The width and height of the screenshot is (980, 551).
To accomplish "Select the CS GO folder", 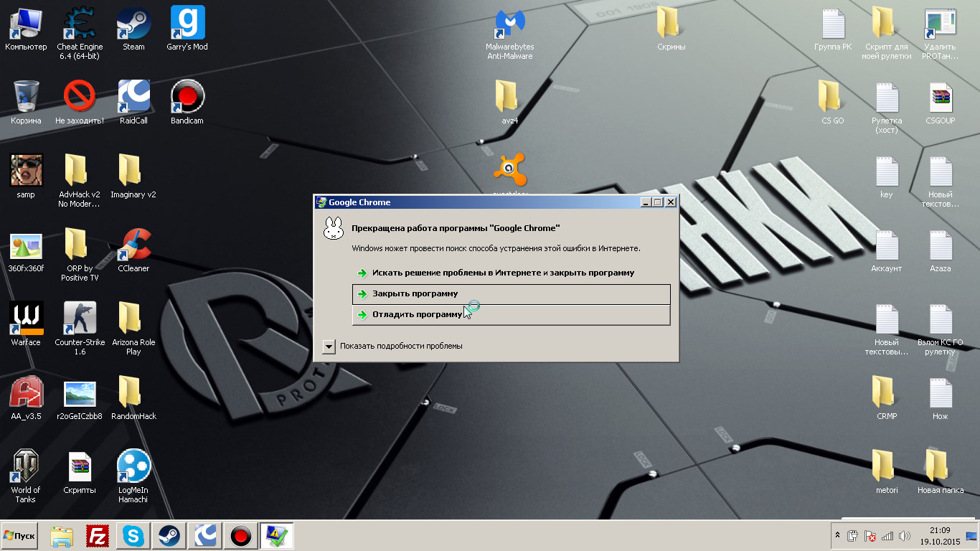I will pyautogui.click(x=833, y=103).
